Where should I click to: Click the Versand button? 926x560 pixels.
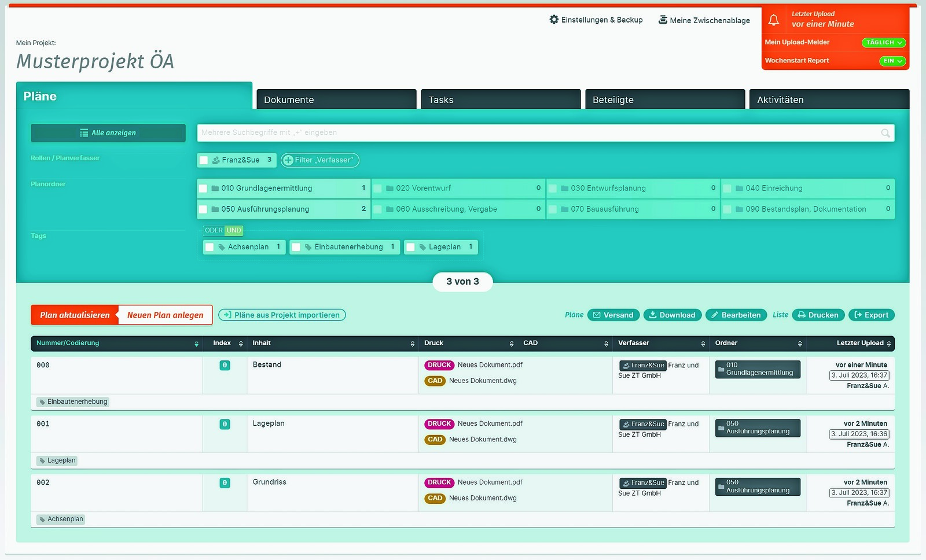click(613, 315)
